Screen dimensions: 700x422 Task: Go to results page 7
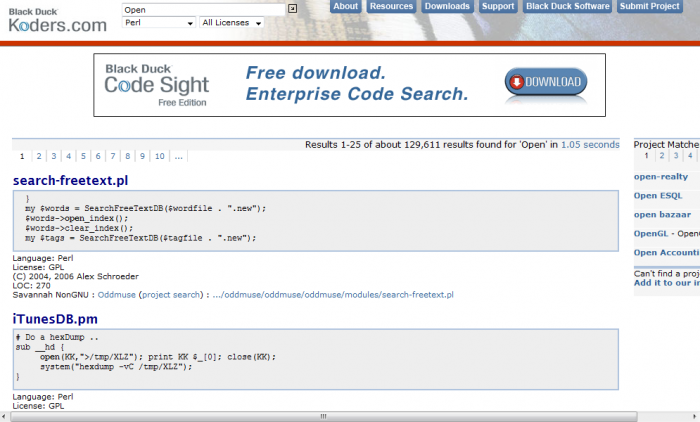(113, 156)
